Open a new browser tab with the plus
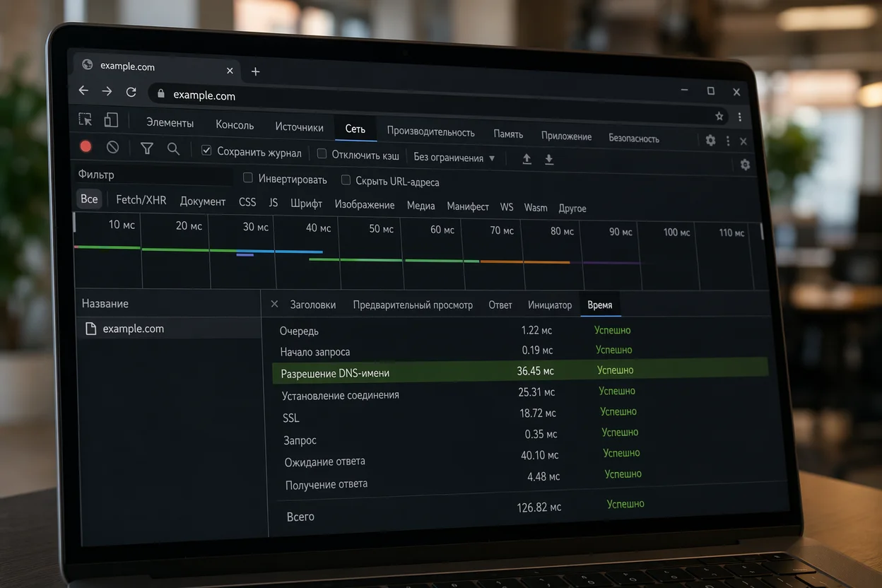The width and height of the screenshot is (882, 588). [255, 71]
